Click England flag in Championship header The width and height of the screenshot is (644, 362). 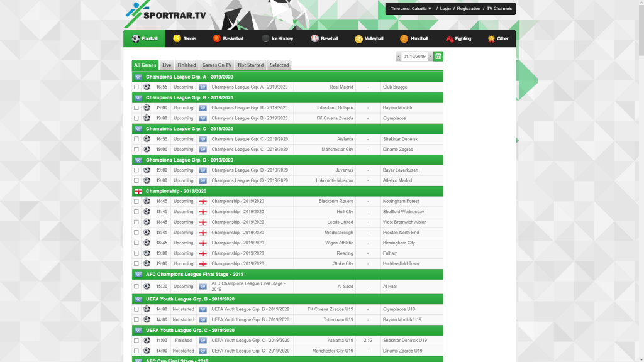(x=138, y=191)
